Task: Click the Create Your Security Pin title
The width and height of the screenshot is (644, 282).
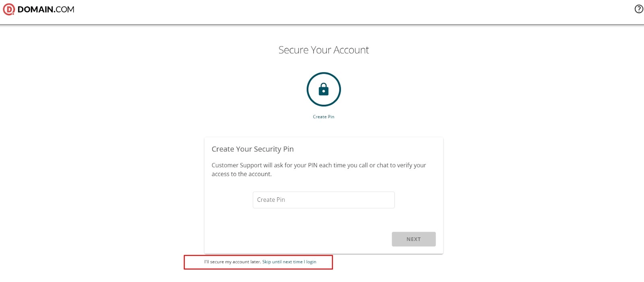Action: pyautogui.click(x=253, y=149)
